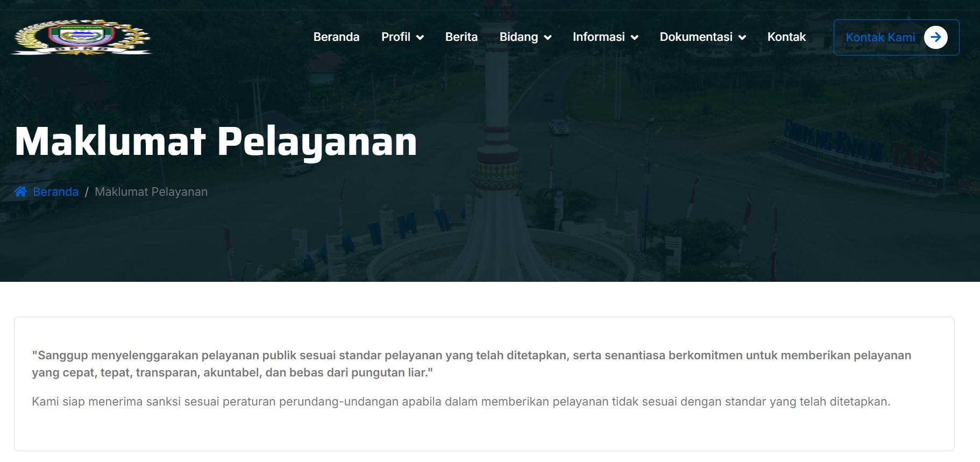
Task: Click the Informasi menu label
Action: pyautogui.click(x=598, y=37)
